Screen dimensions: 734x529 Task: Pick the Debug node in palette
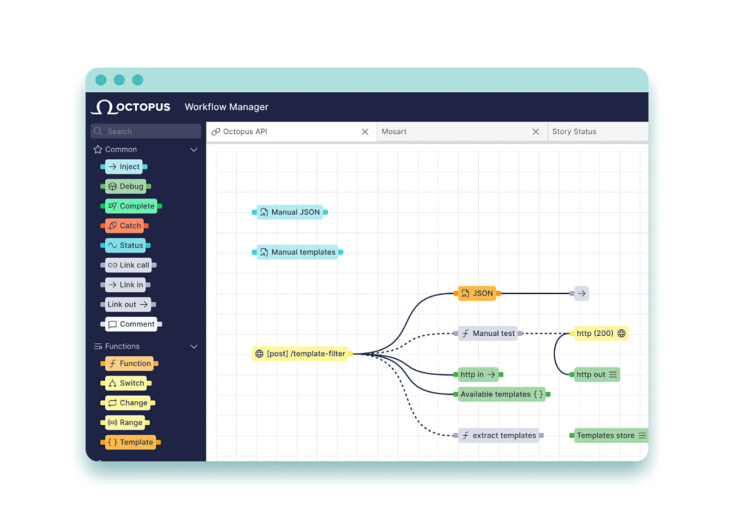point(125,186)
